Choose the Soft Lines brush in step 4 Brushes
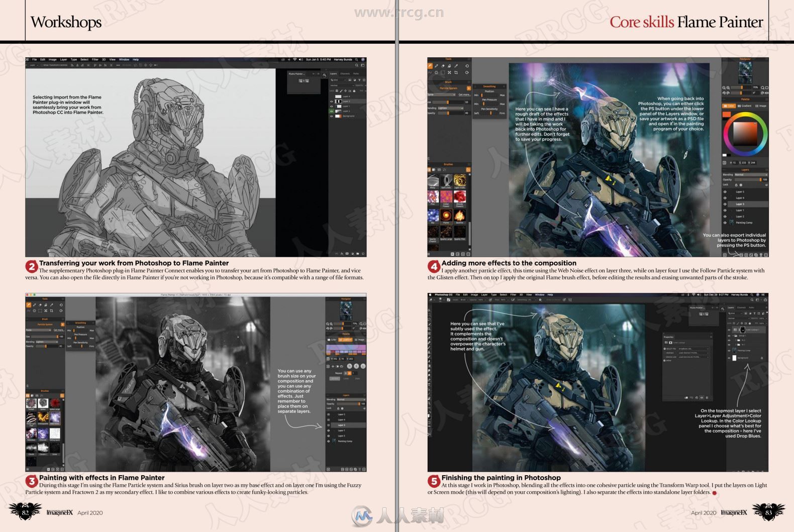 (446, 181)
